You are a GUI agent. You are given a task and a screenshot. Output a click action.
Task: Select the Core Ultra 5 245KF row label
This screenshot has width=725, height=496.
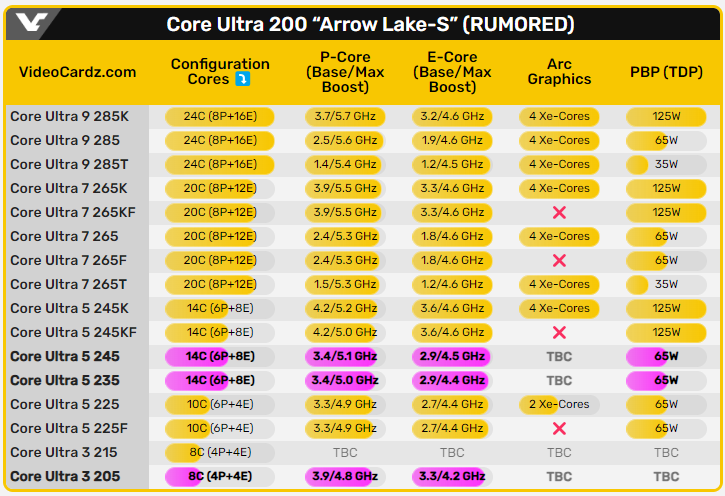point(73,332)
